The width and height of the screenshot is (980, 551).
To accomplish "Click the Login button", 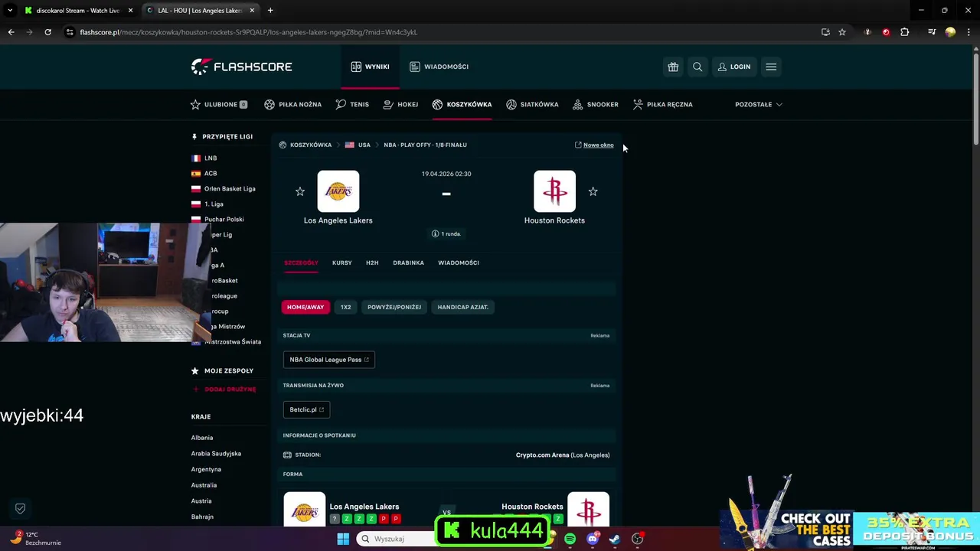I will coord(734,67).
